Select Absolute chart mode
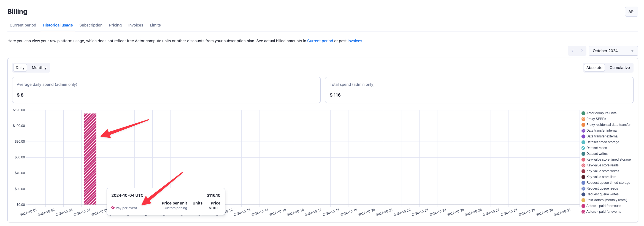 coord(594,68)
